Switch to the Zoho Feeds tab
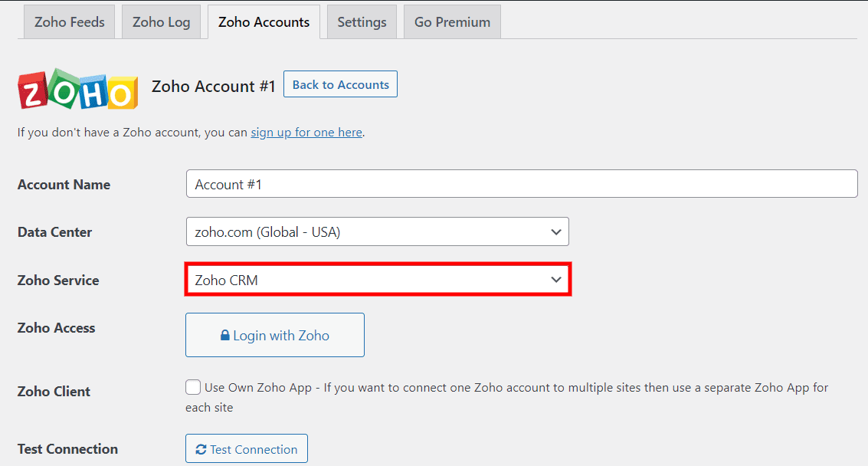 [68, 21]
